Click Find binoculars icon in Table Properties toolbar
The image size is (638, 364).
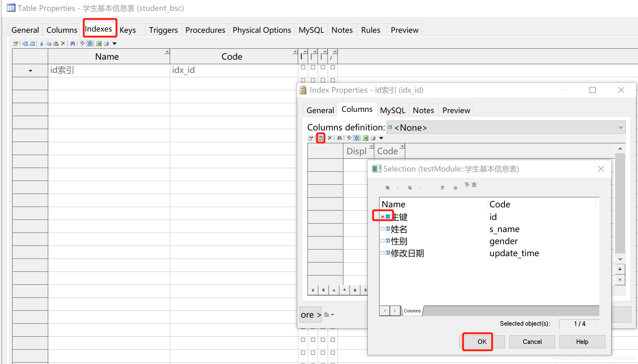pyautogui.click(x=72, y=44)
